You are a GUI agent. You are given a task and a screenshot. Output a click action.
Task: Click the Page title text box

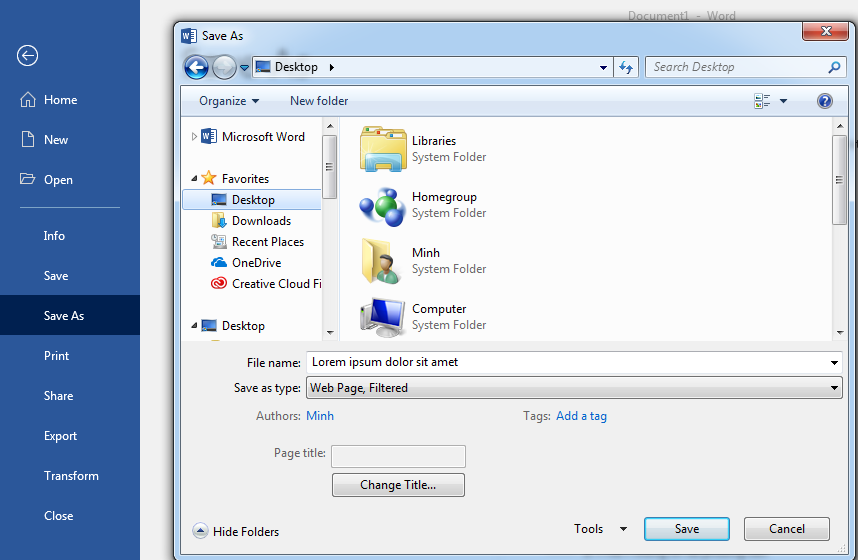point(398,457)
